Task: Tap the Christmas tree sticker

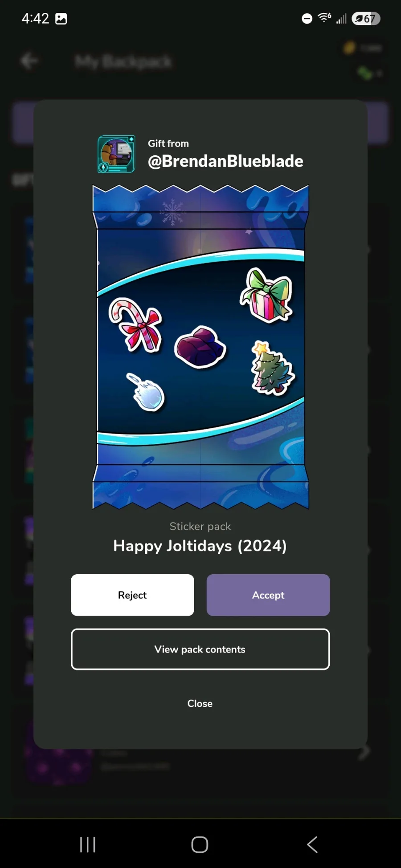Action: [272, 368]
